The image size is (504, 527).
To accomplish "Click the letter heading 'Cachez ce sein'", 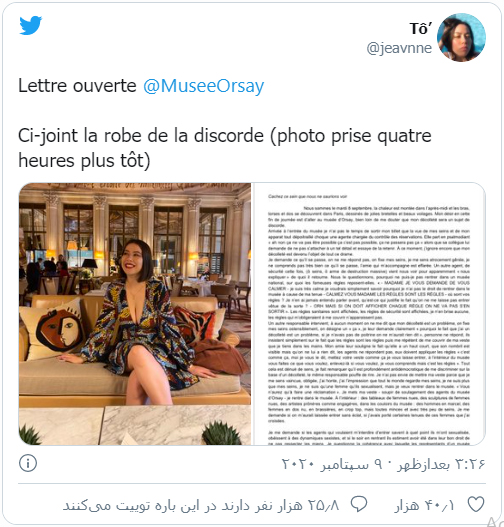I will [x=307, y=196].
